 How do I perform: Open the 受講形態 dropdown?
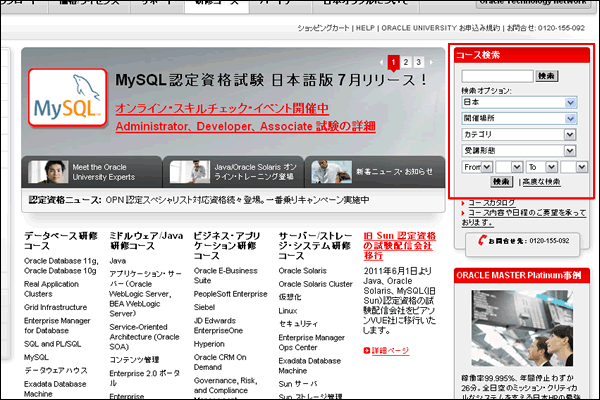pos(518,150)
